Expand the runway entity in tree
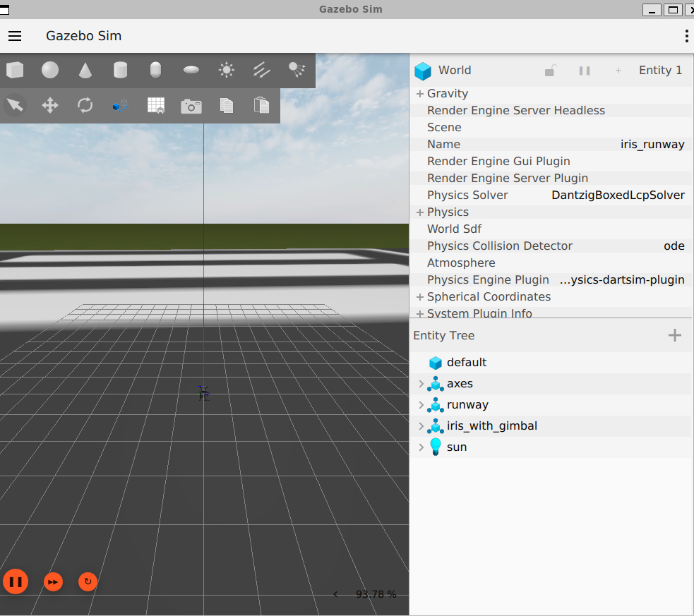The width and height of the screenshot is (694, 616). (421, 405)
